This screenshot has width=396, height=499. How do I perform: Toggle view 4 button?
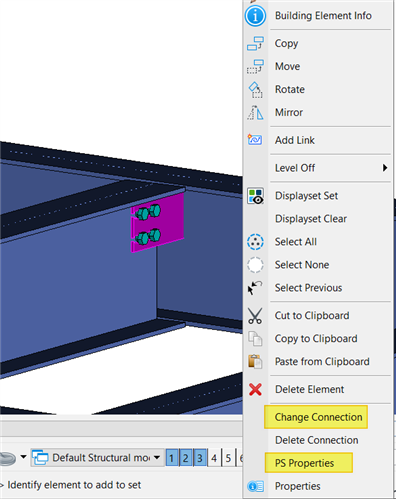[214, 458]
